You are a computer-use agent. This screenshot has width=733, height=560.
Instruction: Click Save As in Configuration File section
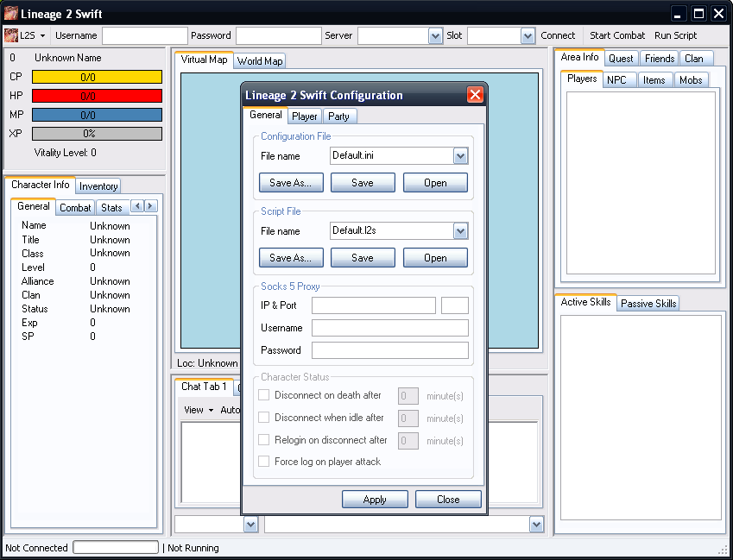click(291, 183)
